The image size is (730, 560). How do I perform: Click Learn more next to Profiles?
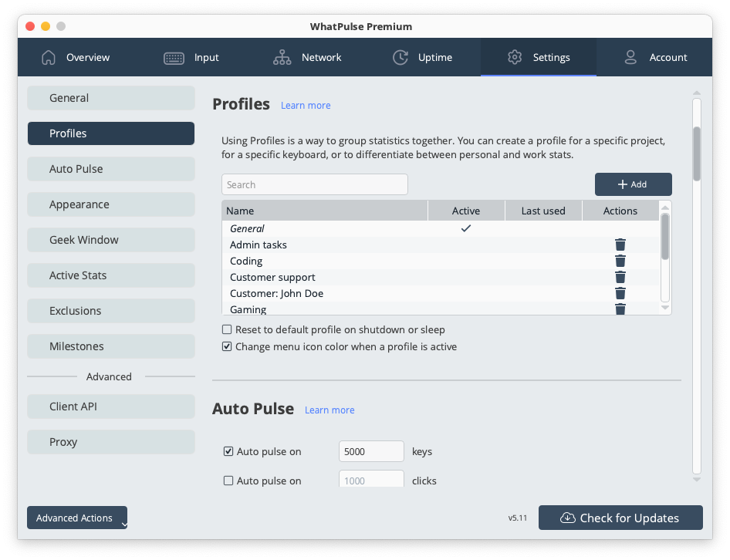306,105
